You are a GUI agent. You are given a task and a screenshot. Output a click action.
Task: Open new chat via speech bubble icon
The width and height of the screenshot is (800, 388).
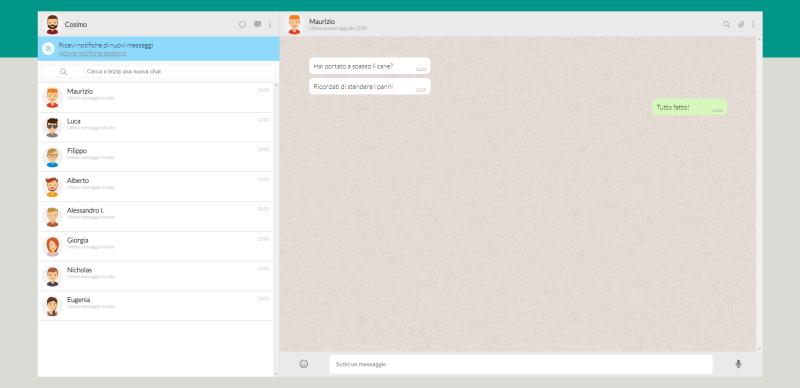[x=257, y=25]
